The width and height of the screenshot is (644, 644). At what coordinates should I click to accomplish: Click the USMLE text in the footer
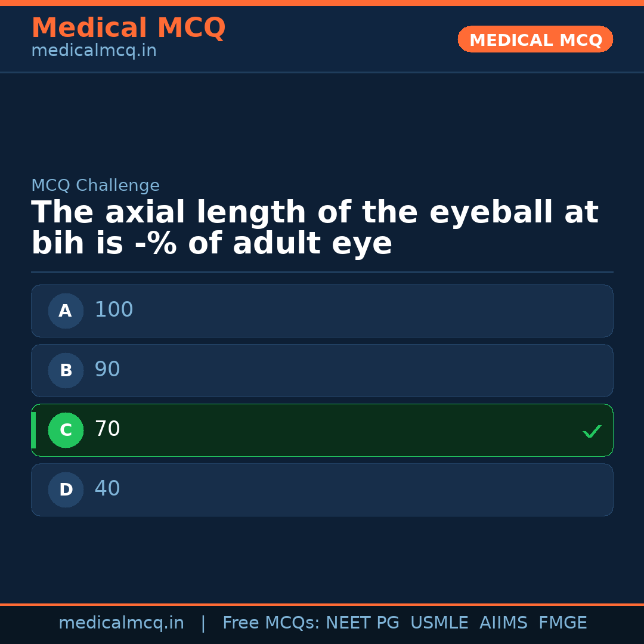point(439,623)
